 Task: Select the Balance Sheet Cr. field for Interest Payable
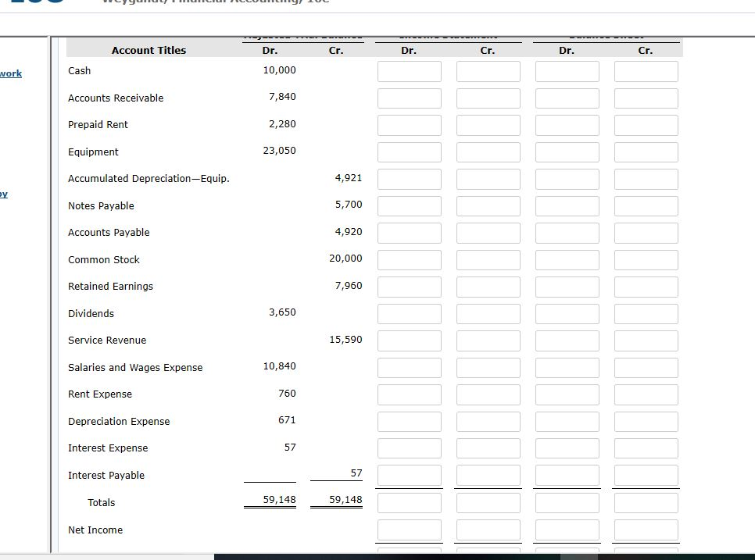click(646, 475)
